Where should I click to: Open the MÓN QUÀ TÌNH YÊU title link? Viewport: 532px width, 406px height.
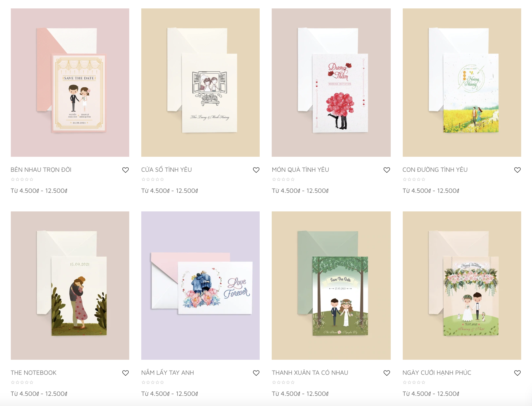300,170
